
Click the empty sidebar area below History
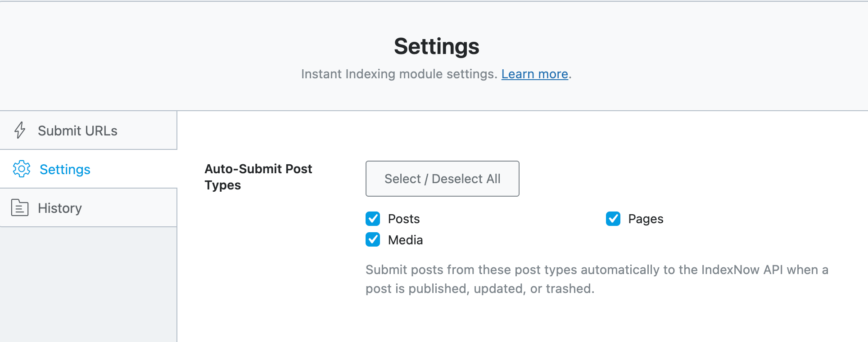(88, 283)
